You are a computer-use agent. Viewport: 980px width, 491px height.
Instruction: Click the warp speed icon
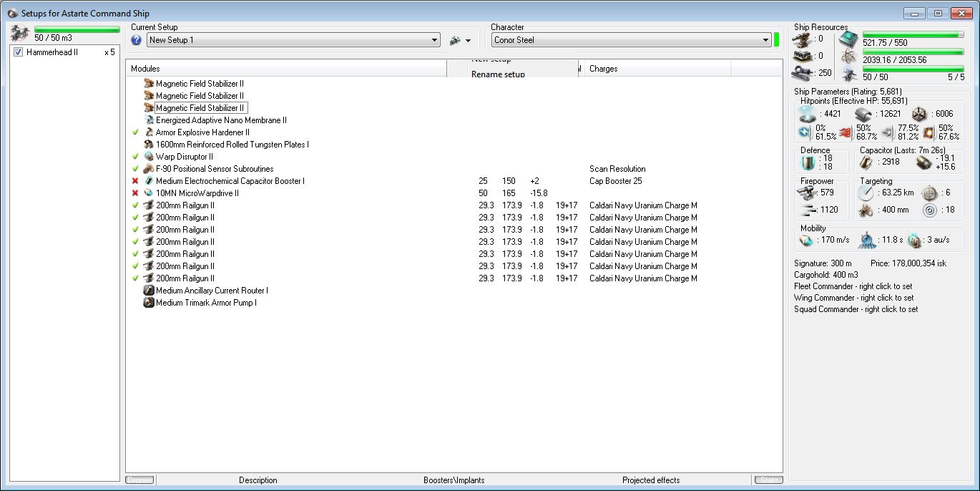tap(914, 240)
